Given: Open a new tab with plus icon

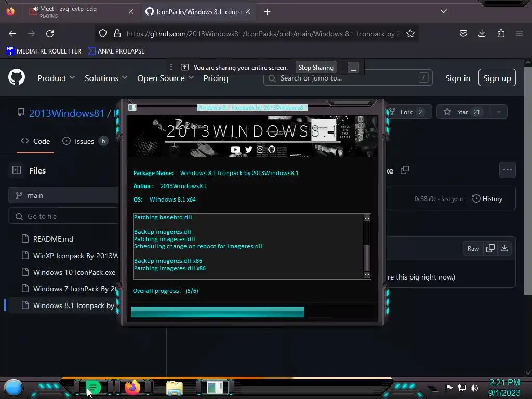Looking at the screenshot, I should pos(268,12).
